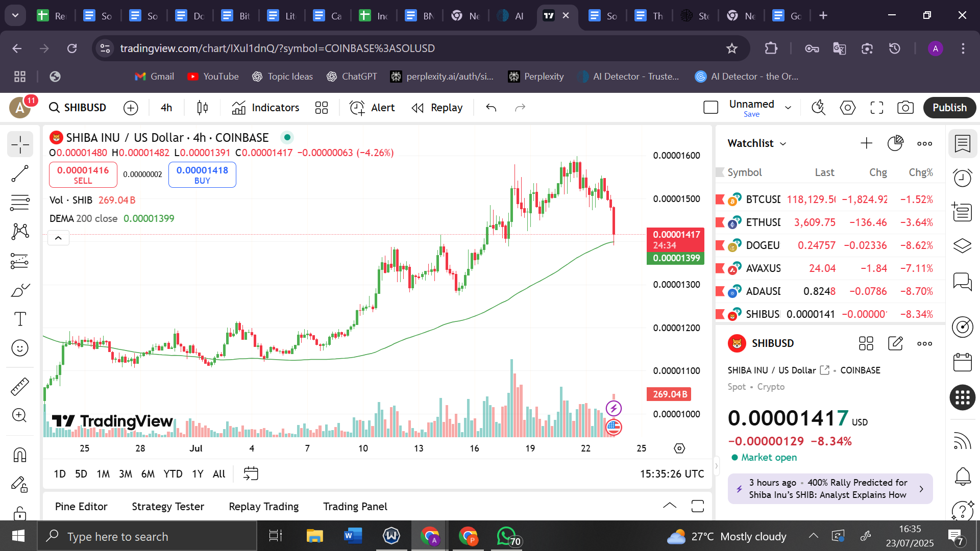
Task: Toggle magnet mode for drawings
Action: [x=20, y=455]
